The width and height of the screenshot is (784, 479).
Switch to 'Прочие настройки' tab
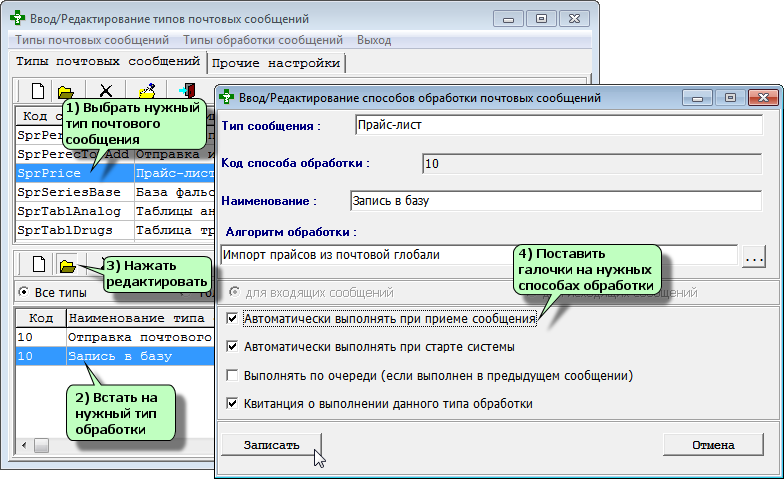point(275,63)
